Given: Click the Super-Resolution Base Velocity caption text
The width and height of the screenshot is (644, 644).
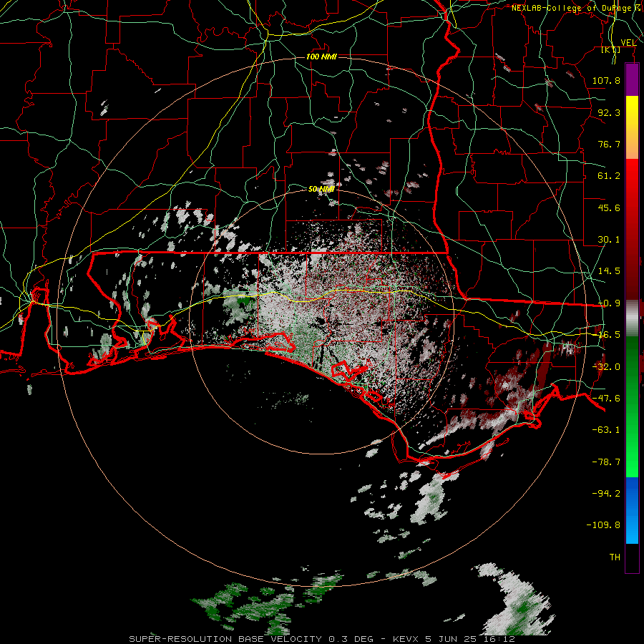Looking at the screenshot, I should 321,639.
